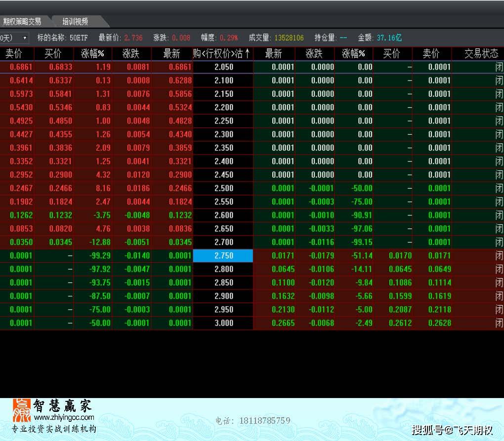The height and width of the screenshot is (441, 504).
Task: Select the highlighted 2.750 strike price cell
Action: 223,256
